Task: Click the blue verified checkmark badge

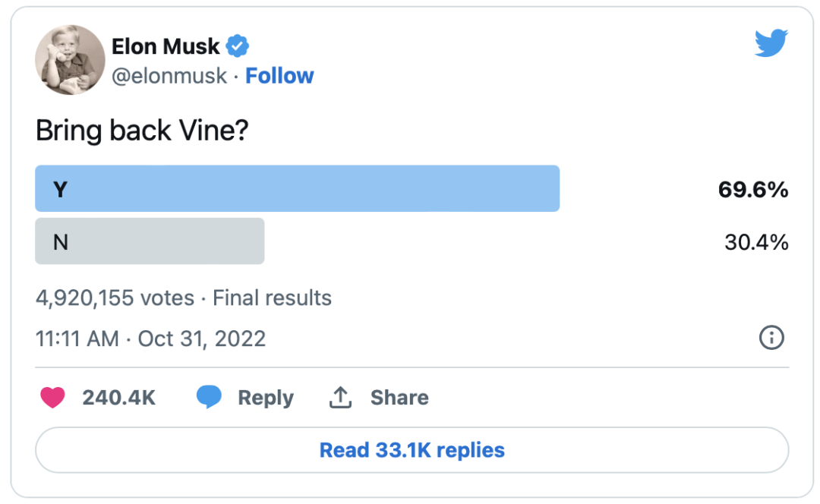Action: 238,46
